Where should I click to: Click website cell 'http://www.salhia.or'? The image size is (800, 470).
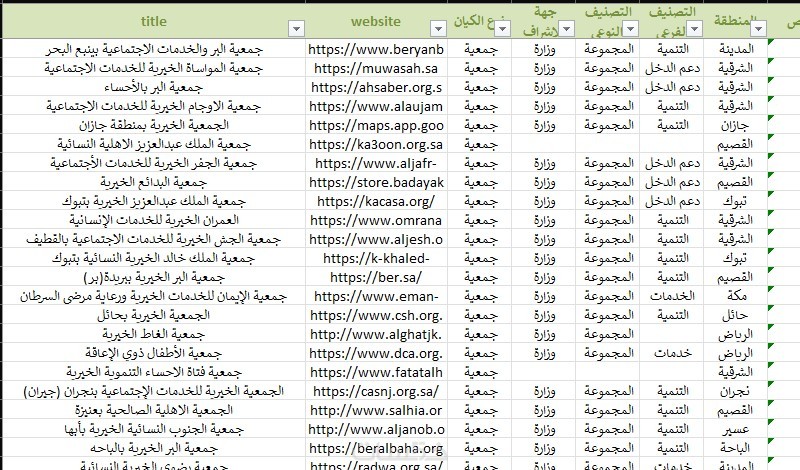coord(376,410)
